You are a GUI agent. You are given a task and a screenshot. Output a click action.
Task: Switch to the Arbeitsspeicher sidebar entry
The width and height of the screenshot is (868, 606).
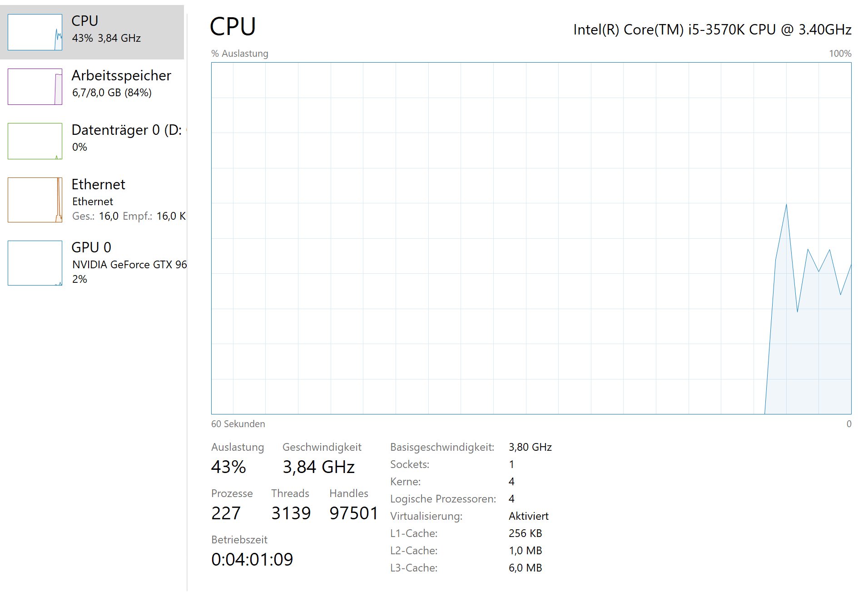click(121, 75)
